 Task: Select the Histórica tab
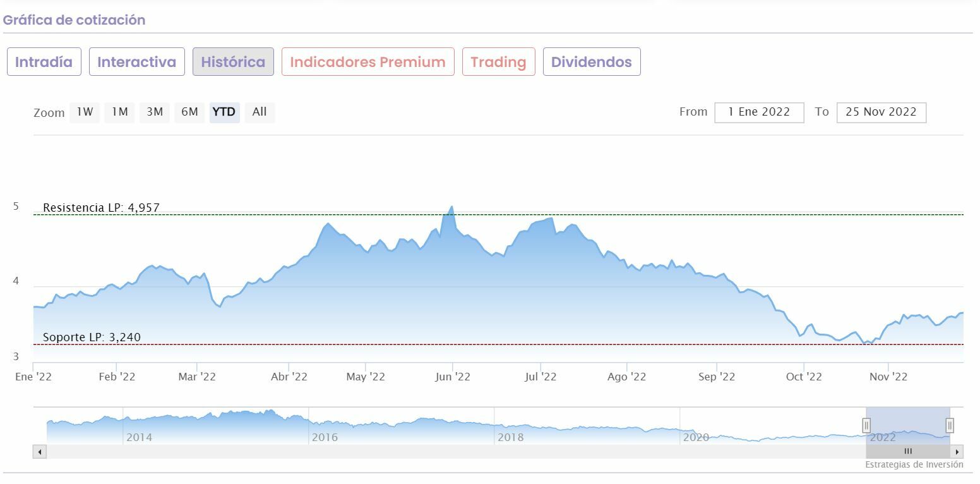(x=233, y=62)
